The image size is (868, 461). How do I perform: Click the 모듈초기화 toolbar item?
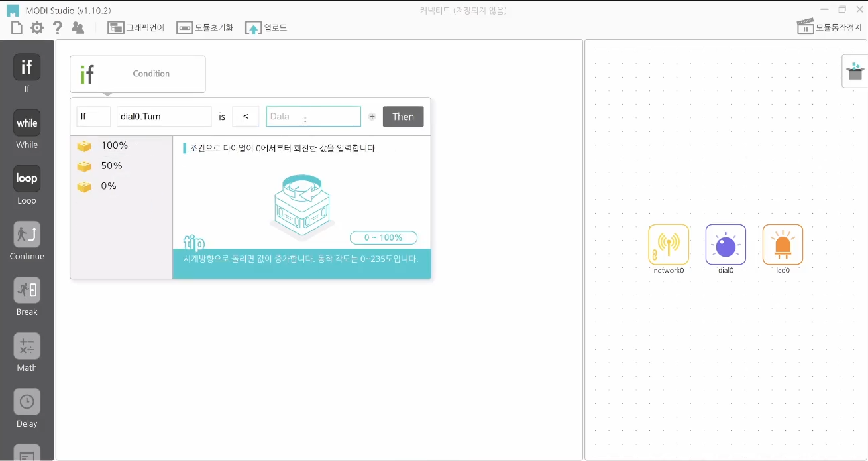(x=205, y=28)
